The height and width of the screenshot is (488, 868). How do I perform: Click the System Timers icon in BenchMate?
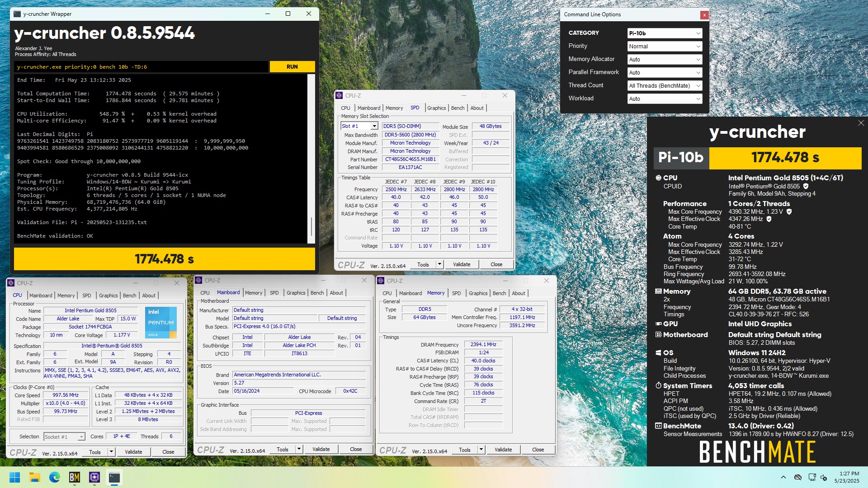[658, 386]
